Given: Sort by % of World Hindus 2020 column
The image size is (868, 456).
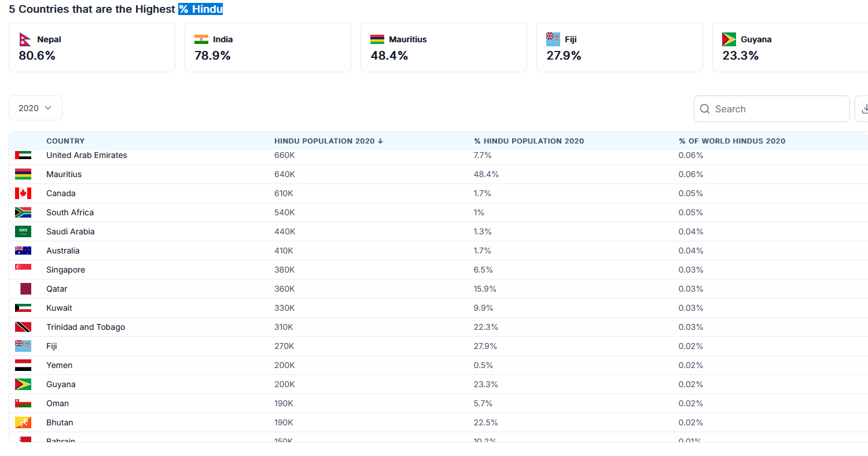Looking at the screenshot, I should (x=731, y=141).
